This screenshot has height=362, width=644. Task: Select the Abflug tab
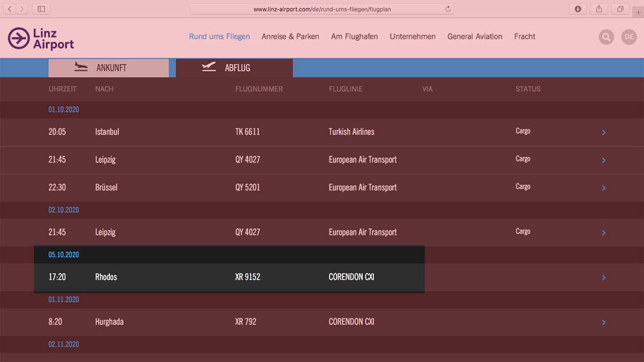[235, 68]
